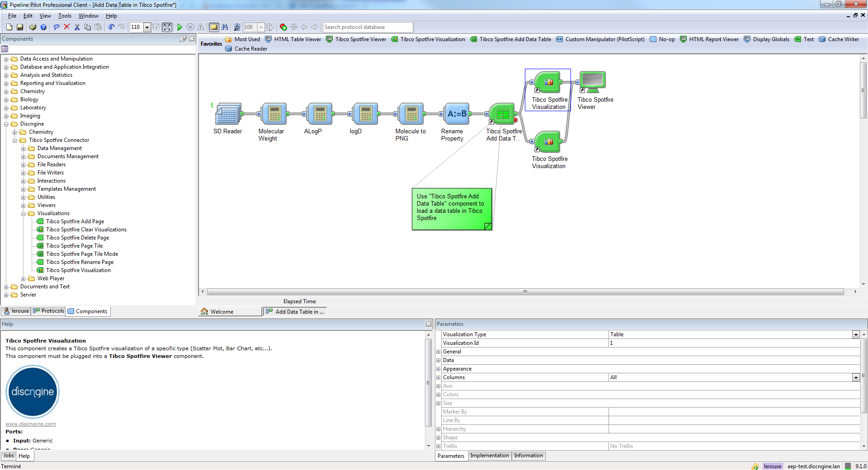Image resolution: width=868 pixels, height=470 pixels.
Task: Click the Visualization Id value field
Action: point(734,343)
